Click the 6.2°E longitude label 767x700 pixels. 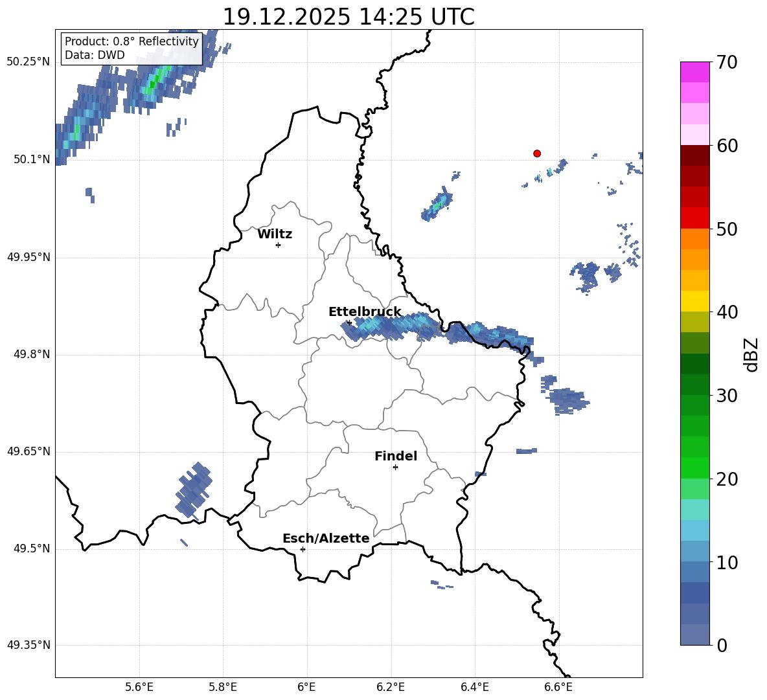pos(391,687)
